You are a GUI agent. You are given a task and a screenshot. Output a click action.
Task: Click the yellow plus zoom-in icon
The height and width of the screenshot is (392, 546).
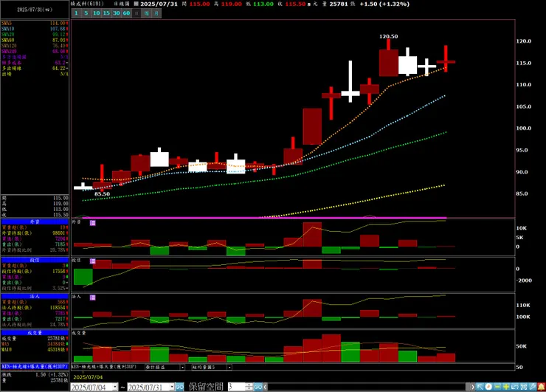[x=506, y=387]
